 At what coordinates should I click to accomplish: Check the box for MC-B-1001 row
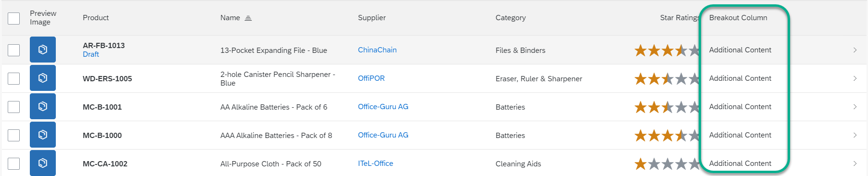14,107
